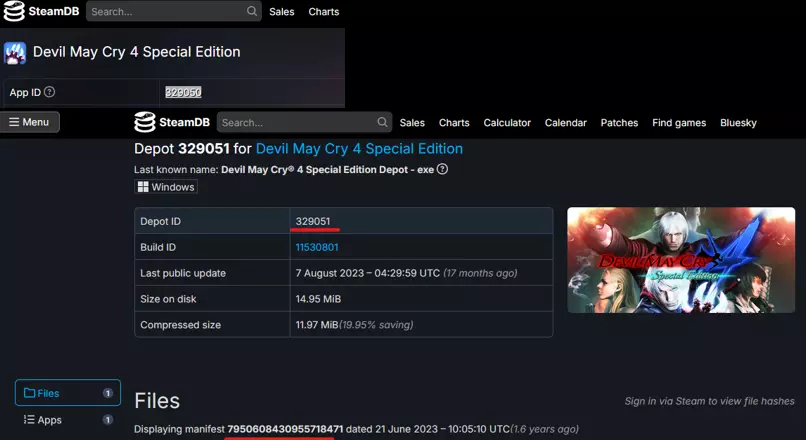This screenshot has height=440, width=806.
Task: Open the Calendar page
Action: [565, 123]
